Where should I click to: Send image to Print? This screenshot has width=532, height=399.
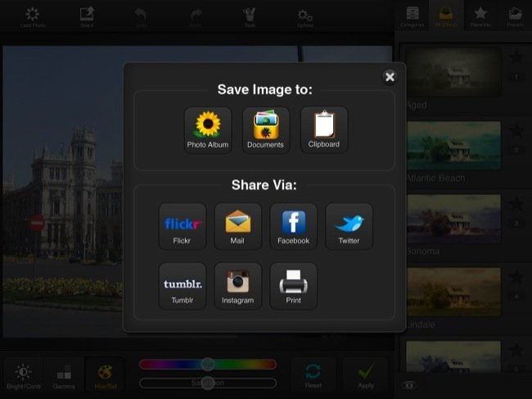pyautogui.click(x=294, y=286)
